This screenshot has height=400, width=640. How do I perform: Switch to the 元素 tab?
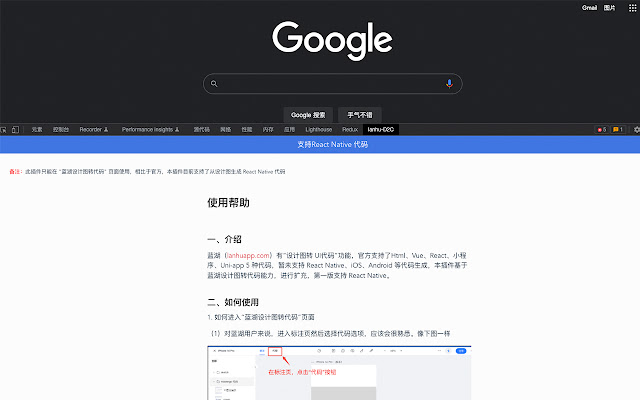coord(37,130)
